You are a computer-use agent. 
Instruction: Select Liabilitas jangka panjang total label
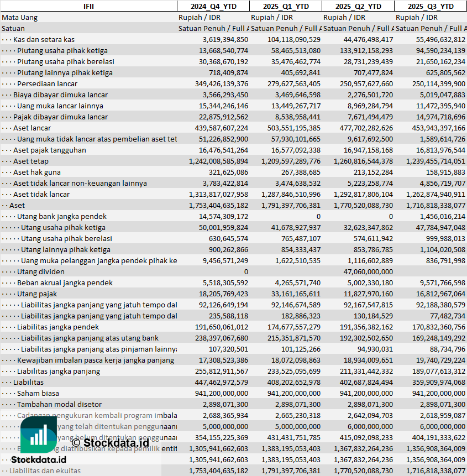pyautogui.click(x=59, y=372)
